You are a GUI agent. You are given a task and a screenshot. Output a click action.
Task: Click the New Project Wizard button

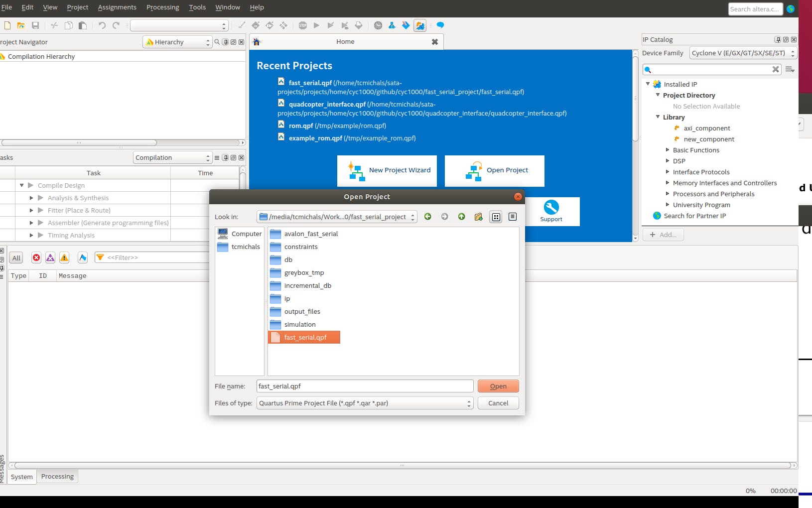(387, 171)
